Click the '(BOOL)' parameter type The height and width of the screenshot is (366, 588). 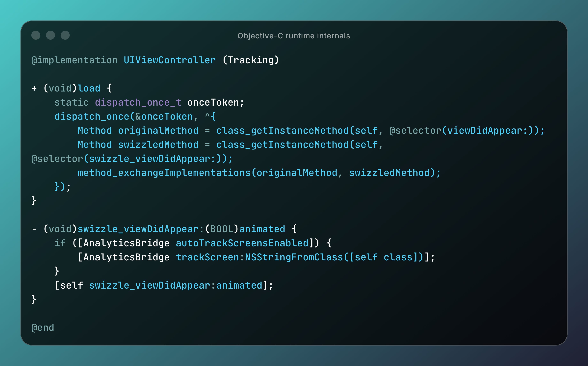pos(222,229)
